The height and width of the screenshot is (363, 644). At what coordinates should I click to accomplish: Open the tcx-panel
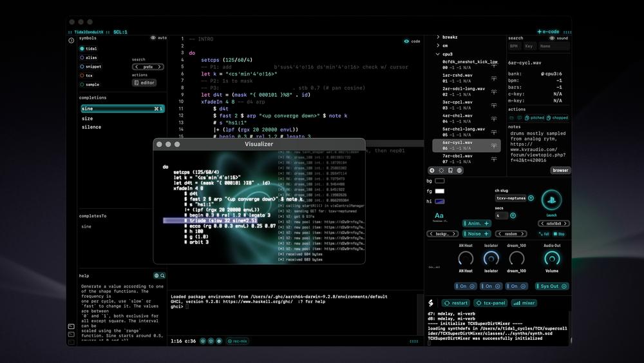click(490, 303)
